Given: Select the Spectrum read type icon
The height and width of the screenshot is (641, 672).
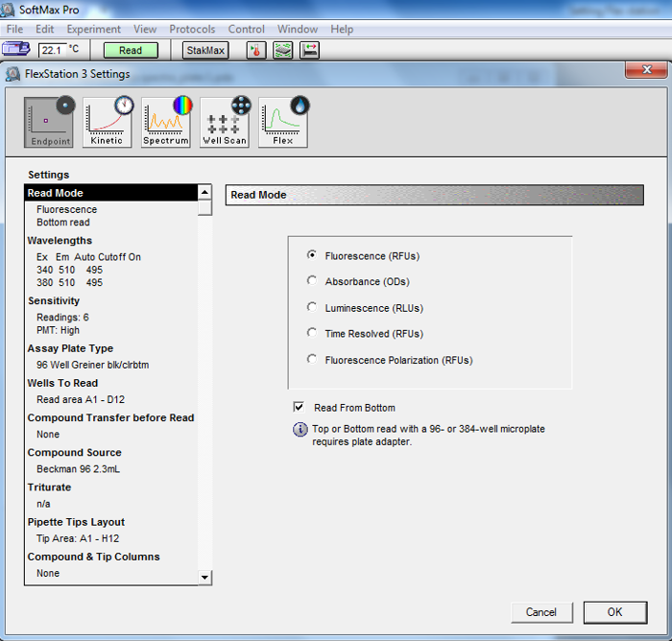Looking at the screenshot, I should (x=166, y=123).
